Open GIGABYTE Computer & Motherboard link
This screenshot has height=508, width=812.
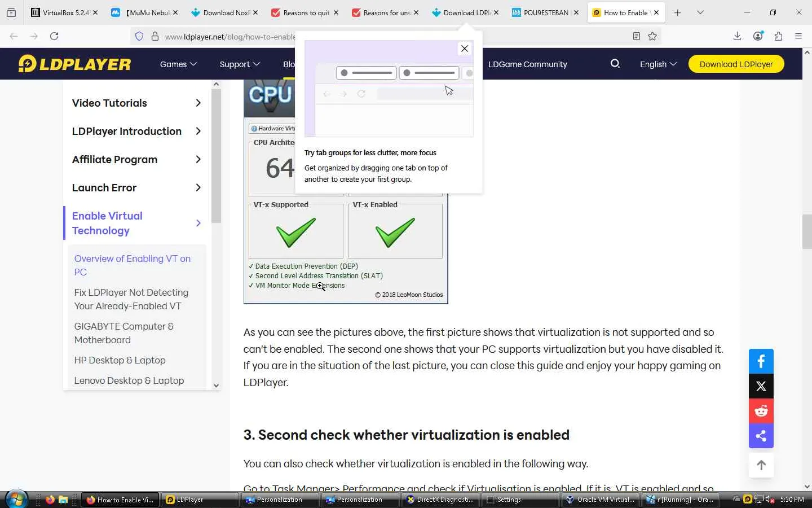tap(124, 333)
